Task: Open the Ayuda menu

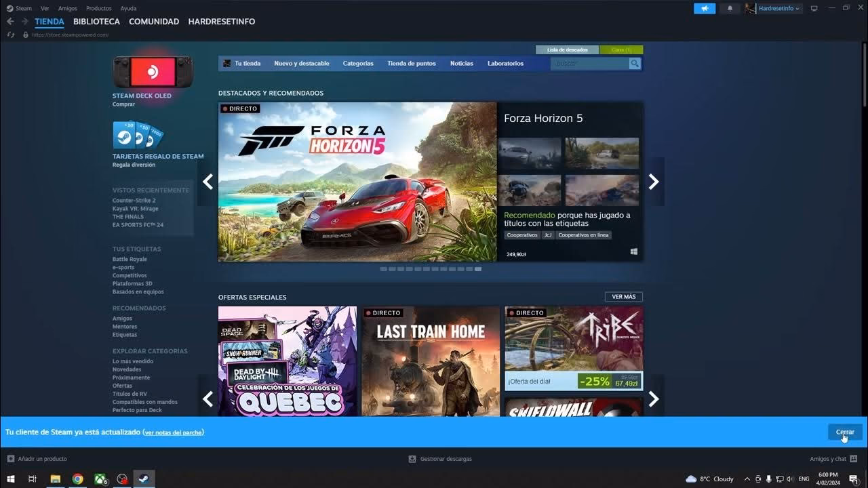Action: pyautogui.click(x=128, y=8)
